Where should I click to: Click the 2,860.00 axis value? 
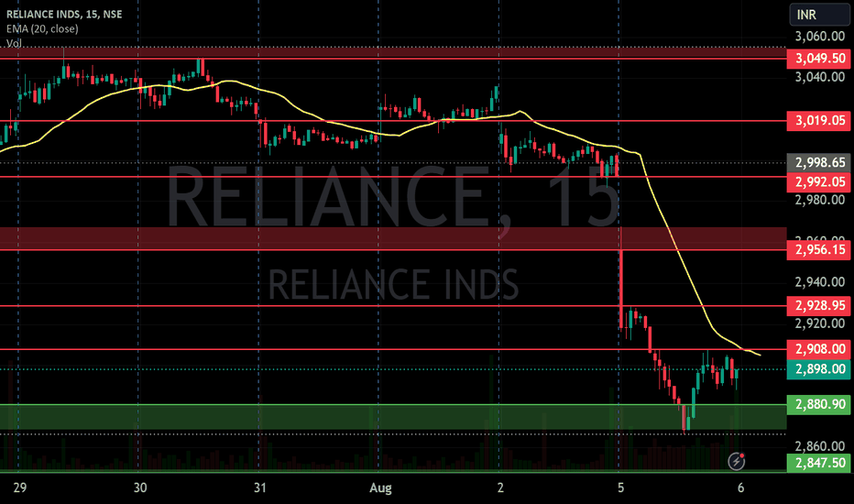pos(820,447)
